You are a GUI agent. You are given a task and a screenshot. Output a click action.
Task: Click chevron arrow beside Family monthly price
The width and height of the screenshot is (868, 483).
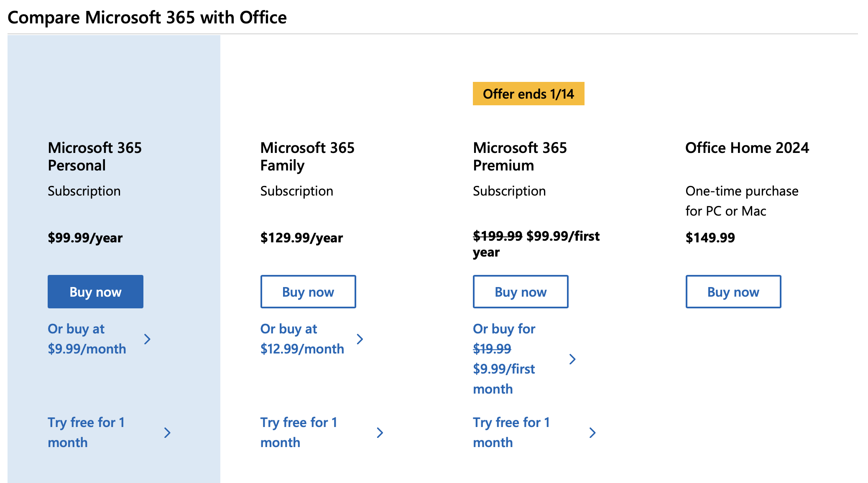point(360,339)
